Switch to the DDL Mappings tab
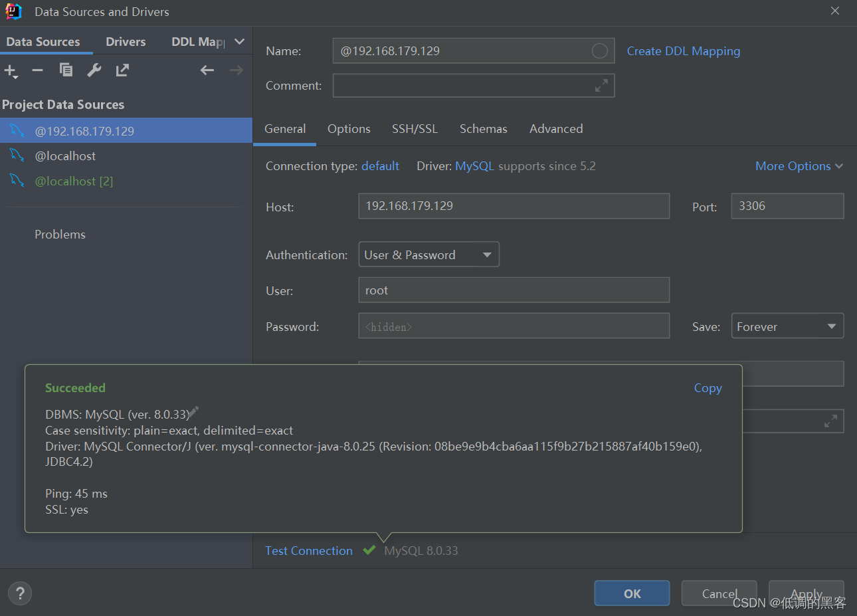This screenshot has height=616, width=857. (x=198, y=42)
